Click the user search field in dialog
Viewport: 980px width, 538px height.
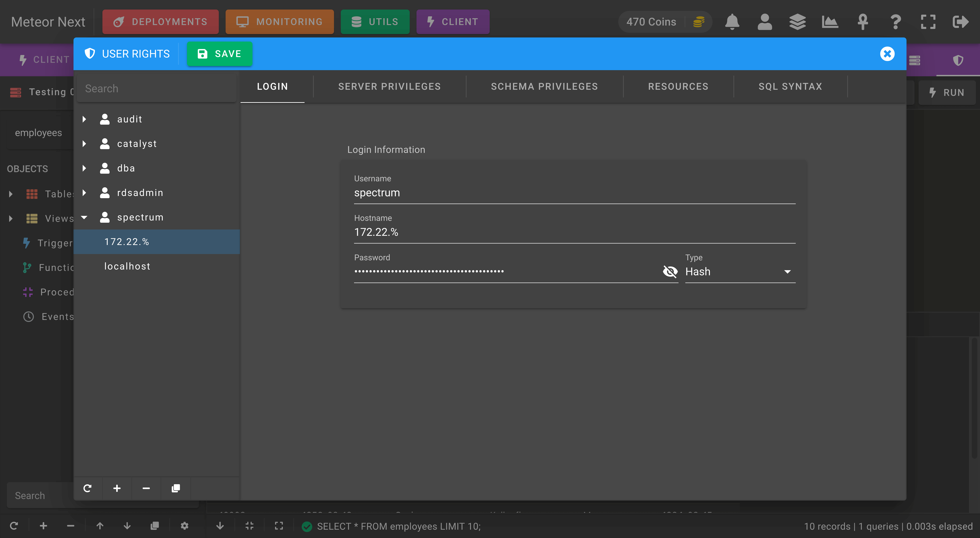(x=157, y=88)
